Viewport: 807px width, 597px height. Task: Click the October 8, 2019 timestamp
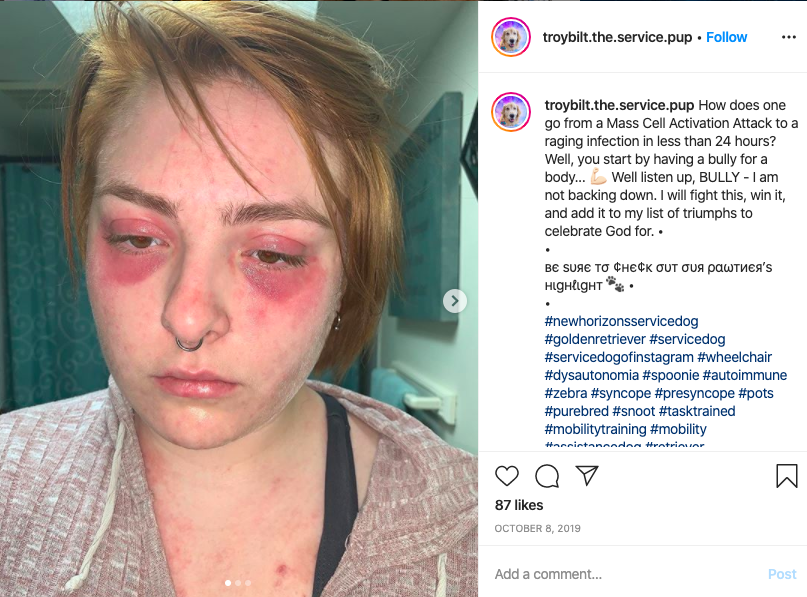(537, 529)
